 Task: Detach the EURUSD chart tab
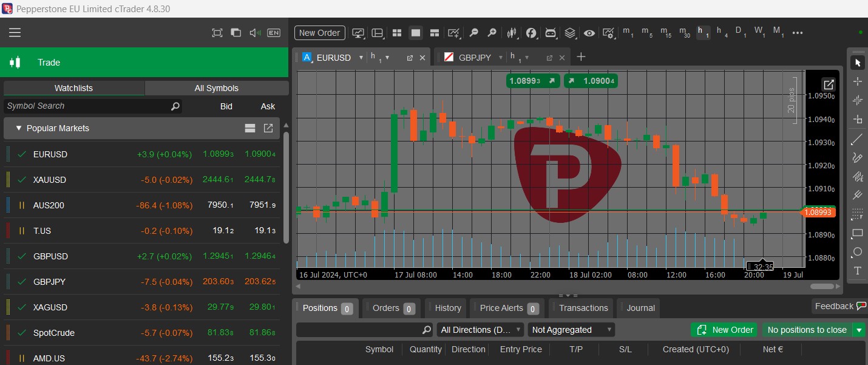pos(410,58)
